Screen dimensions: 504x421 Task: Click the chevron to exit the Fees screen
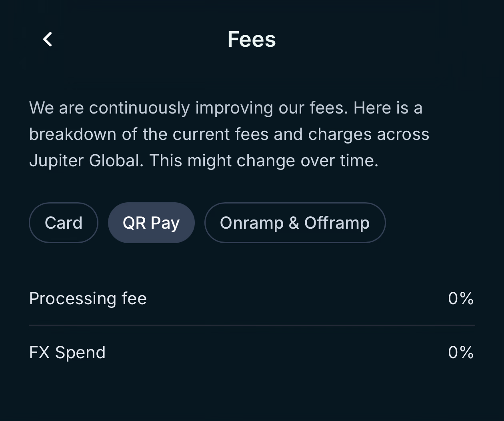click(x=47, y=39)
